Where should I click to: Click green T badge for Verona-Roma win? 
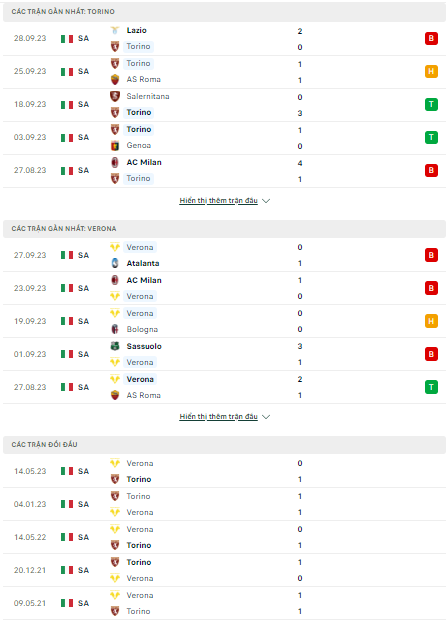point(431,387)
